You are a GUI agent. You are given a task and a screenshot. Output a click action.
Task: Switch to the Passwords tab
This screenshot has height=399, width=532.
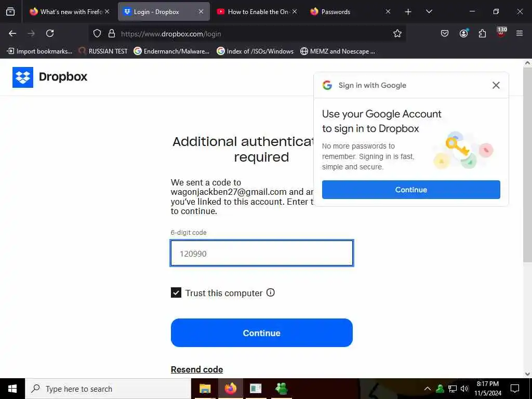[345, 12]
